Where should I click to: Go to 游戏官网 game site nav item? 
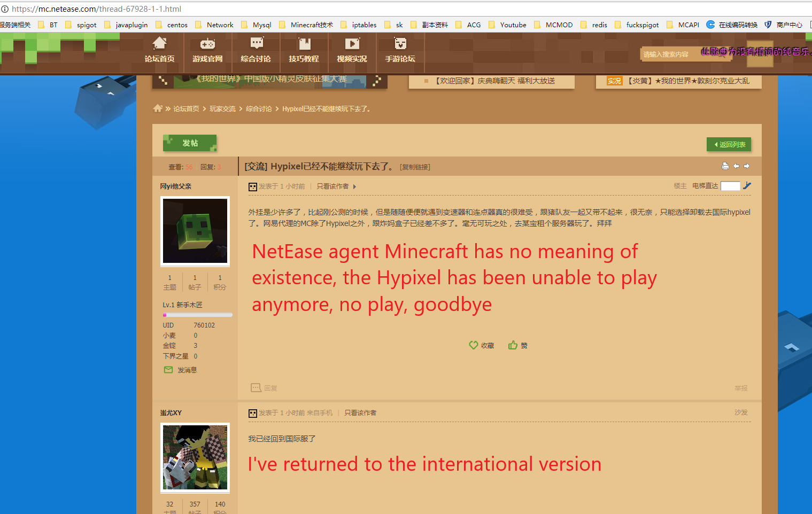[207, 50]
